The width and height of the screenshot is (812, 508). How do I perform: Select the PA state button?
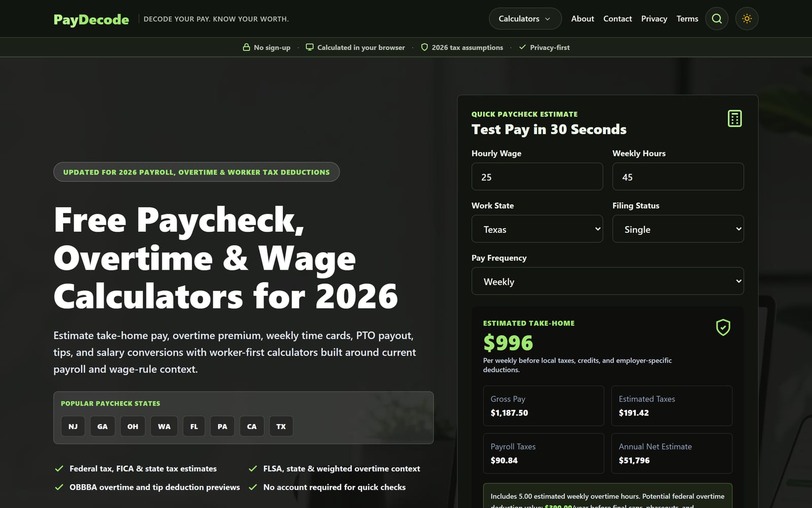222,426
